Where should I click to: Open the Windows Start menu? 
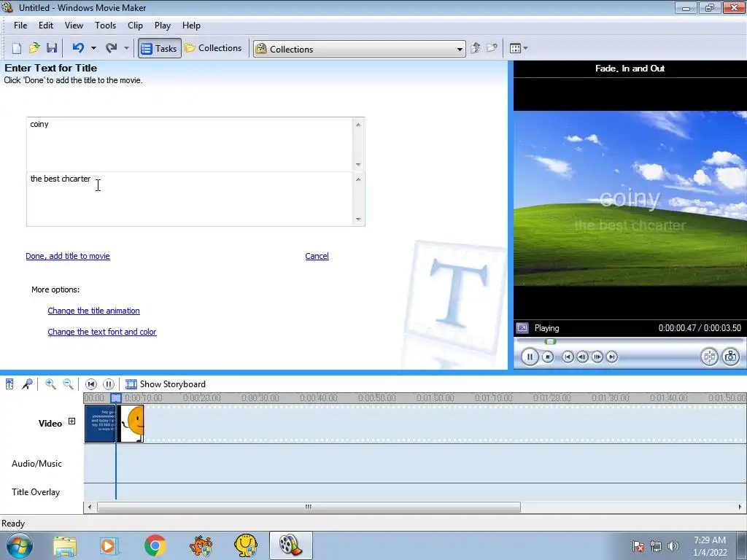(x=19, y=545)
